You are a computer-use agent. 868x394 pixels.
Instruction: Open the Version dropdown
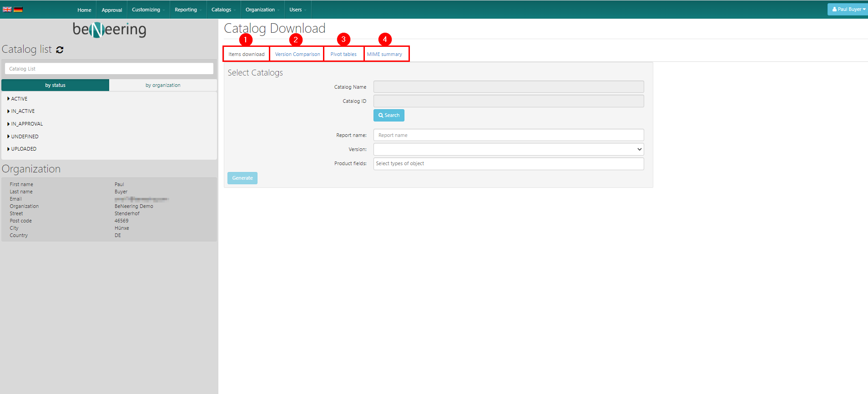(x=508, y=149)
